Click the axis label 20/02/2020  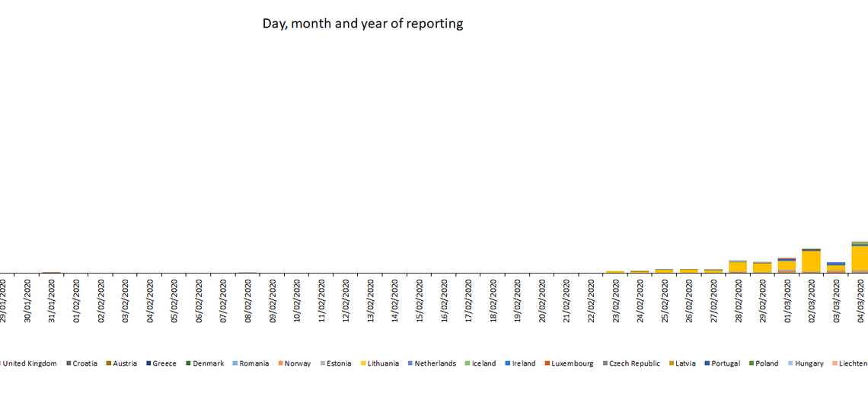tap(542, 301)
